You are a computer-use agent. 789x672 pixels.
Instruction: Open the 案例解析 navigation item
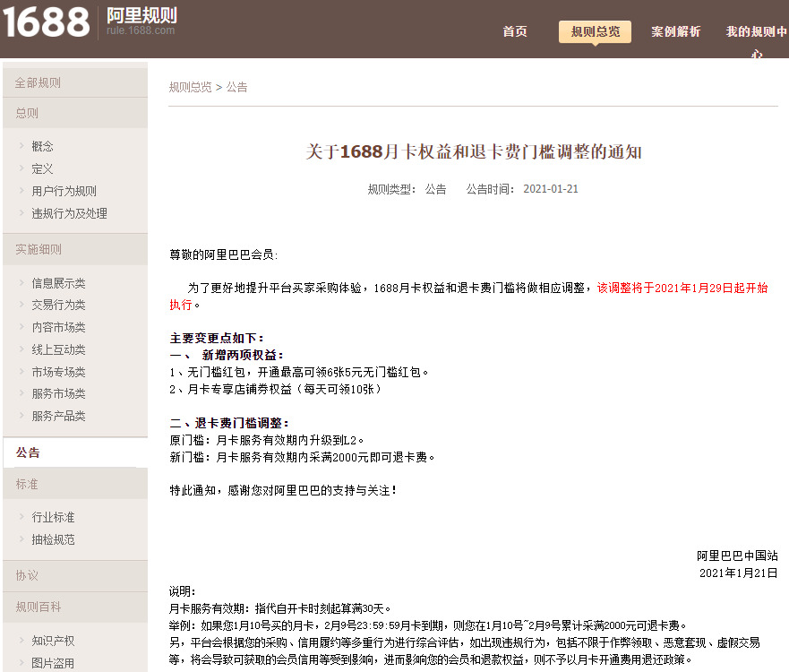(x=676, y=31)
